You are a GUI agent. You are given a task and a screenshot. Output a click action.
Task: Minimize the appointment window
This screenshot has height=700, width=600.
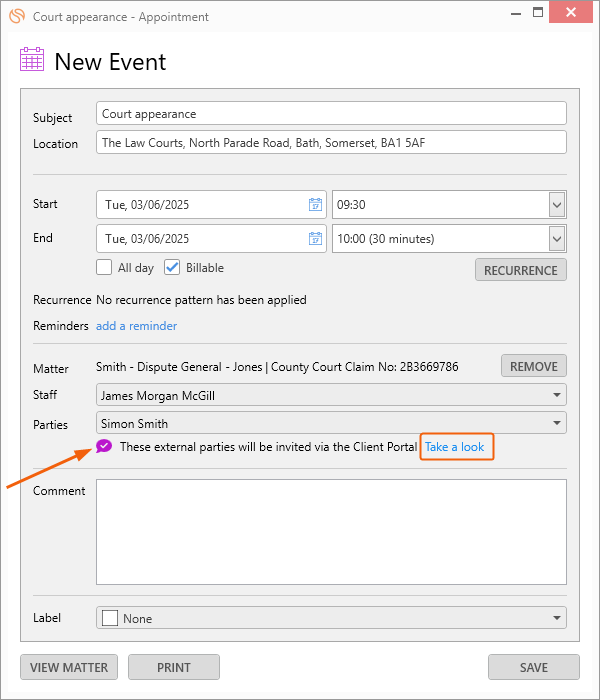click(x=516, y=13)
